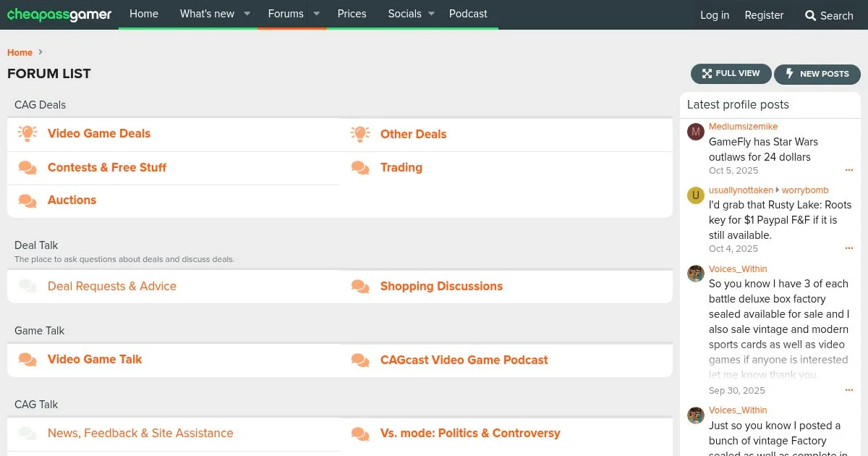Go to Home breadcrumb link
Image resolution: width=868 pixels, height=456 pixels.
point(20,52)
